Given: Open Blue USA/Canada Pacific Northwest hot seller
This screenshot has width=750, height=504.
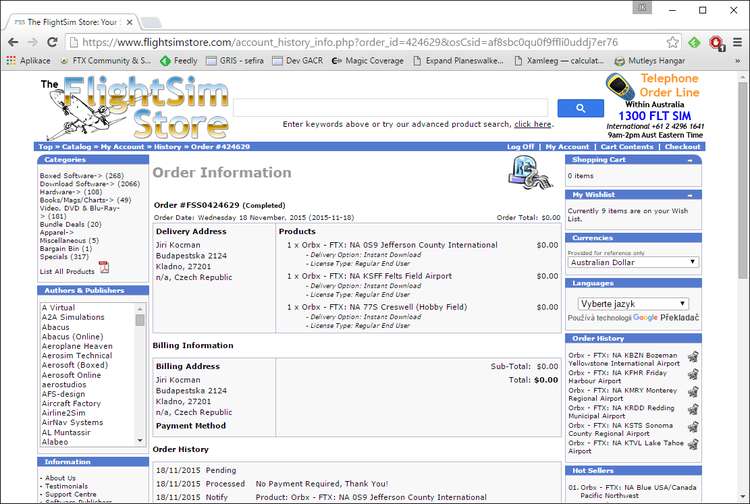Looking at the screenshot, I should pyautogui.click(x=638, y=491).
